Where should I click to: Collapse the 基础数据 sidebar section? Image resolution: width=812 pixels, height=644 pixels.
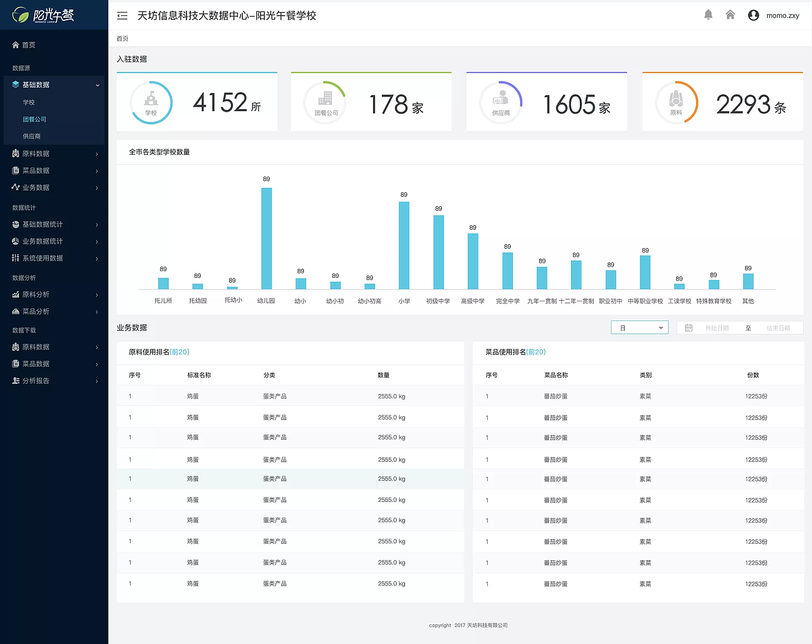[x=55, y=84]
